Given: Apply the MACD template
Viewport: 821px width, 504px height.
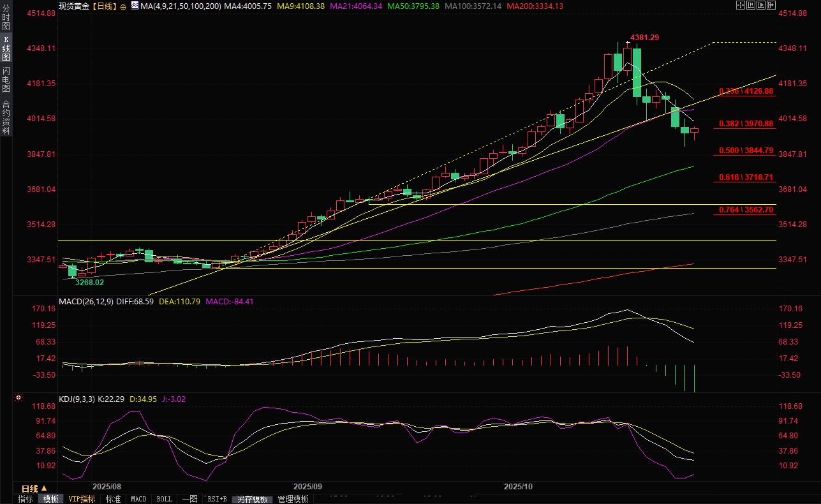Looking at the screenshot, I should click(138, 499).
